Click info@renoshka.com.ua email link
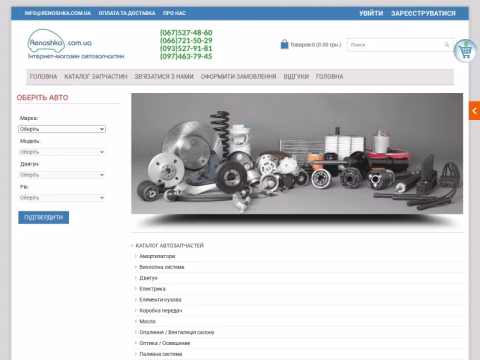Viewport: 480px width, 360px height. (x=58, y=13)
